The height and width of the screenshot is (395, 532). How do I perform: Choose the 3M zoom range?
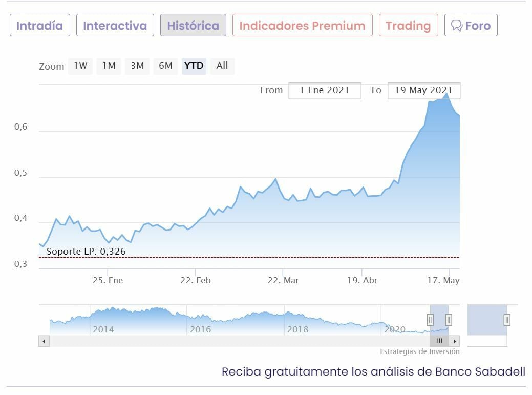[x=137, y=66]
